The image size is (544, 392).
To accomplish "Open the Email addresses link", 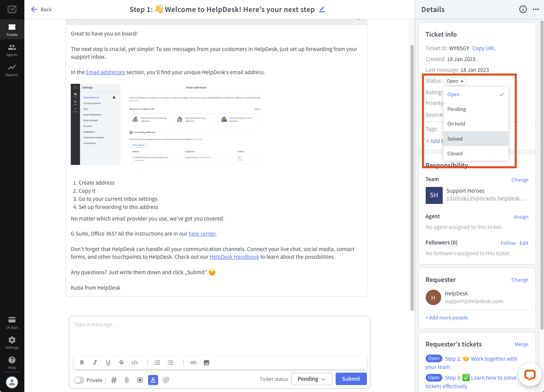I will point(105,72).
